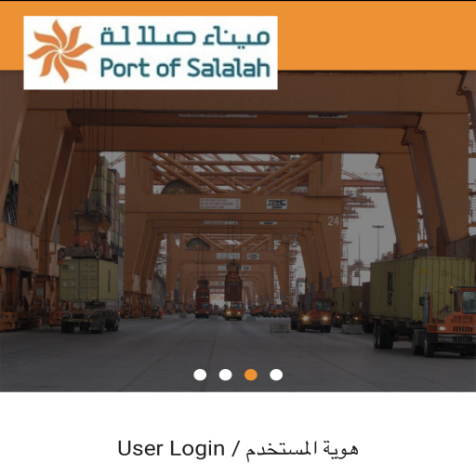Click the orange pinwheel emblem in logo

pyautogui.click(x=59, y=51)
